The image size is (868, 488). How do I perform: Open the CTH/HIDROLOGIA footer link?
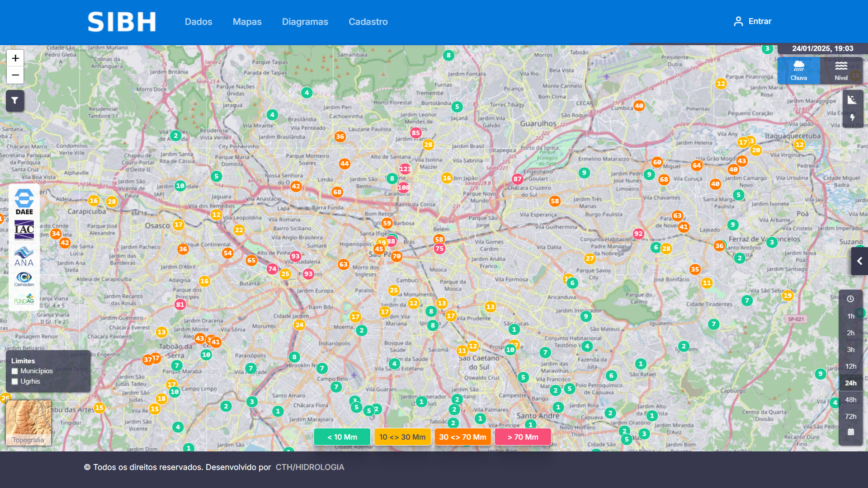310,467
